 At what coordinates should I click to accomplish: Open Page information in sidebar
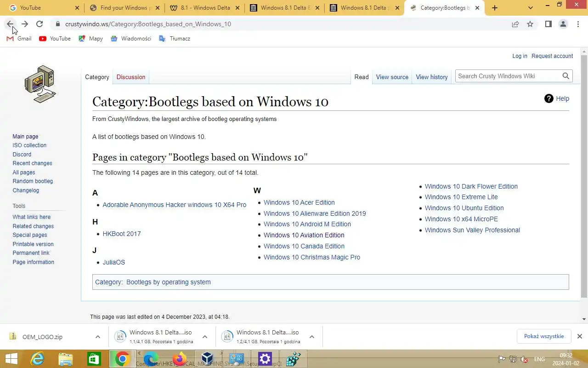[x=33, y=262]
